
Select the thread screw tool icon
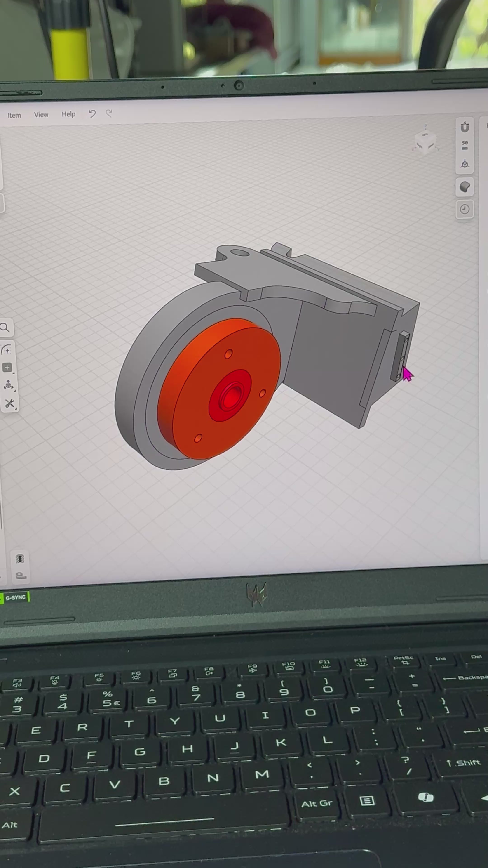20,559
